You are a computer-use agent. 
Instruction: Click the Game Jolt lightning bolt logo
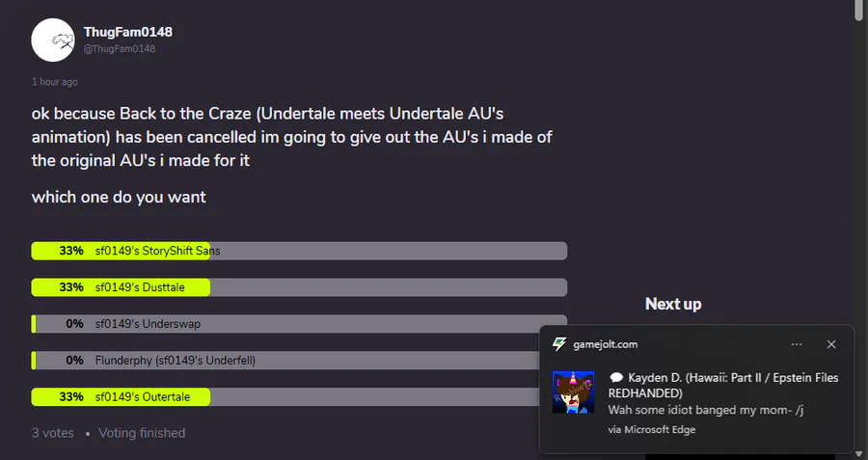[558, 344]
